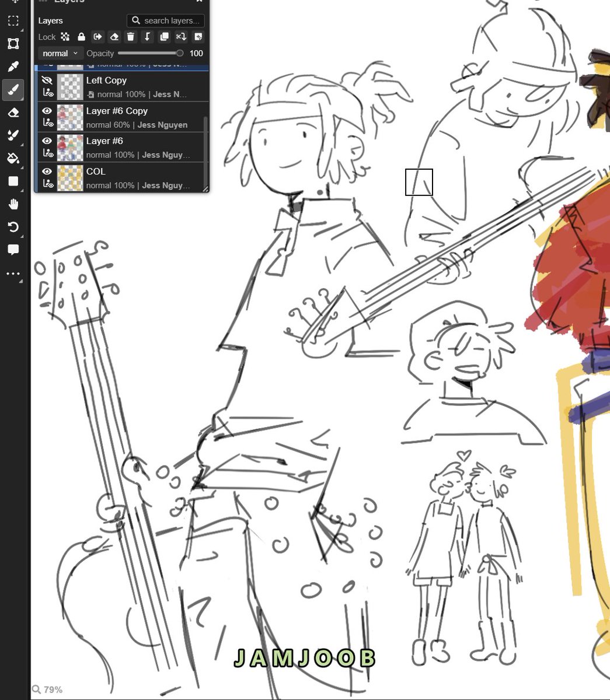
Task: Select the transform tool
Action: coord(13,44)
